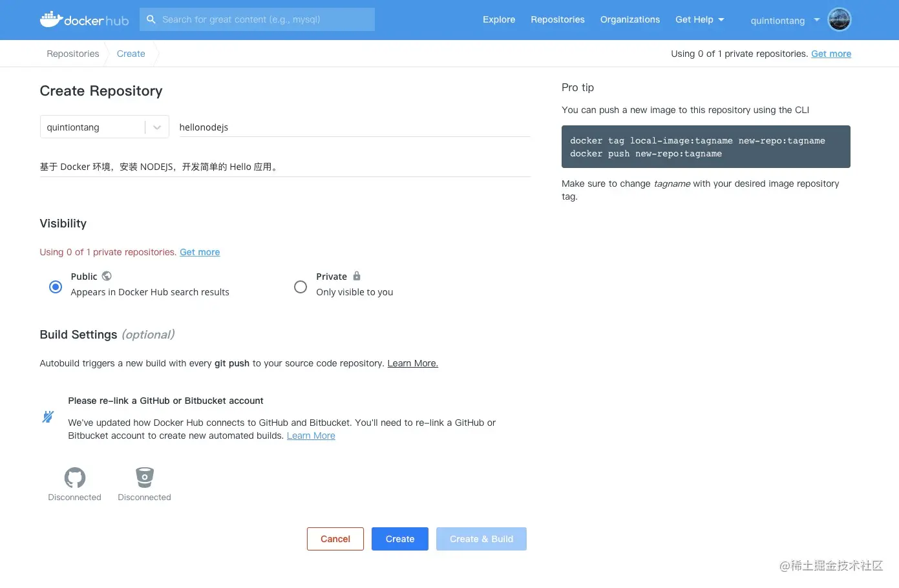Open Learn More. link after Autobuild description
Viewport: 899px width, 588px height.
coord(413,363)
